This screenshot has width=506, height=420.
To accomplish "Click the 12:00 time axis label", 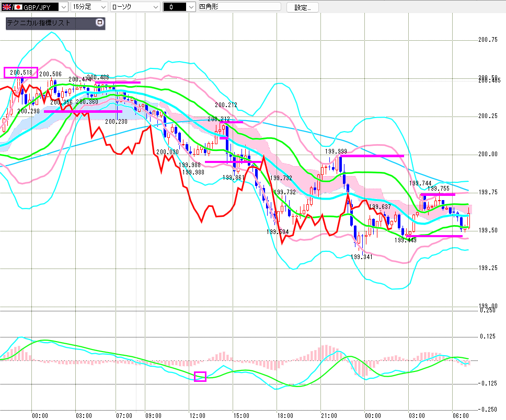I will 197,415.
